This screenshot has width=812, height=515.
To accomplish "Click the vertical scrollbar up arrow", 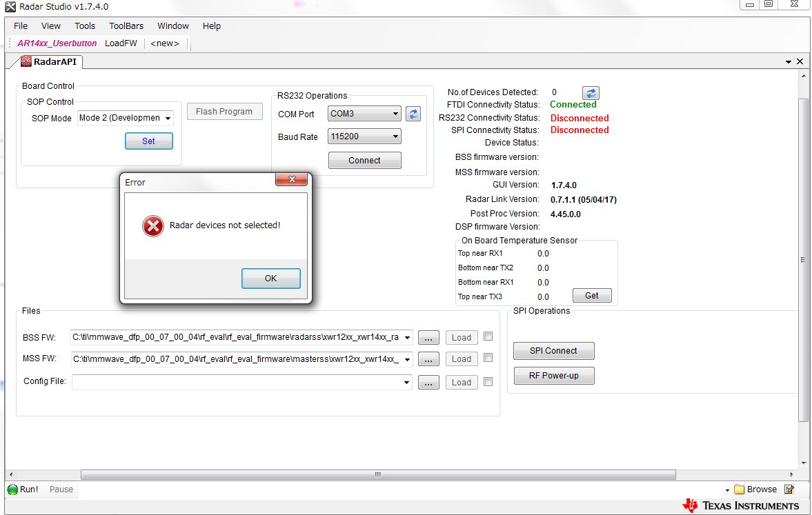I will point(803,76).
